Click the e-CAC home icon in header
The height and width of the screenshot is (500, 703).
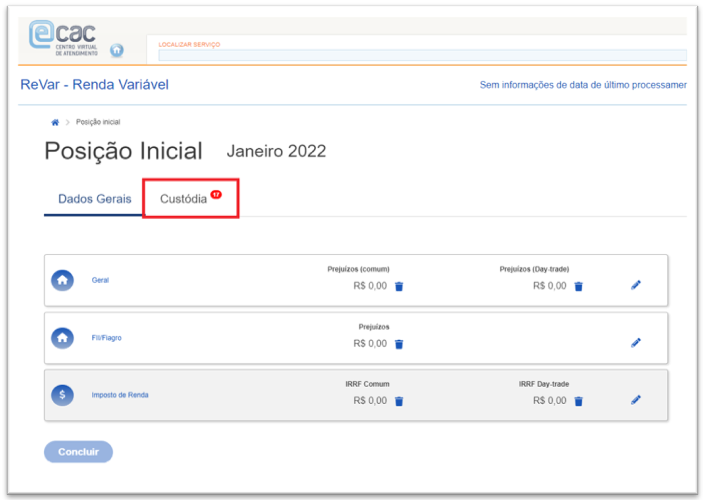coord(117,50)
